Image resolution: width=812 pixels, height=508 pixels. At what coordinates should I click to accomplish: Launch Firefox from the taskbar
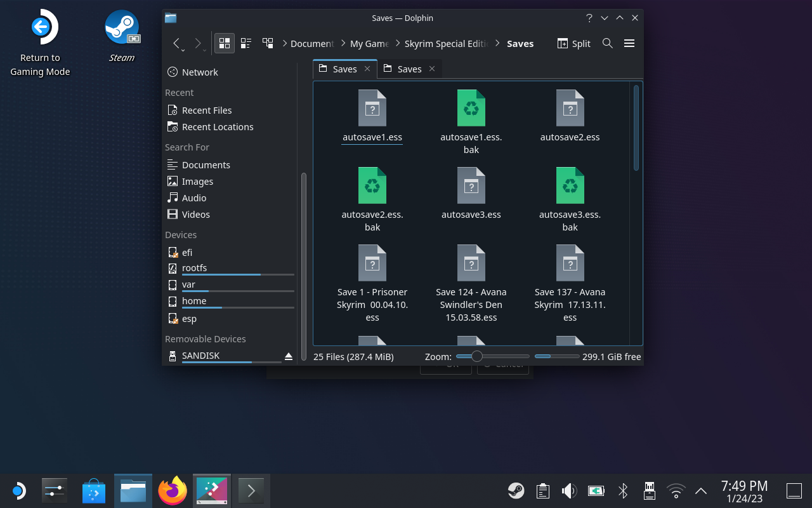tap(173, 491)
